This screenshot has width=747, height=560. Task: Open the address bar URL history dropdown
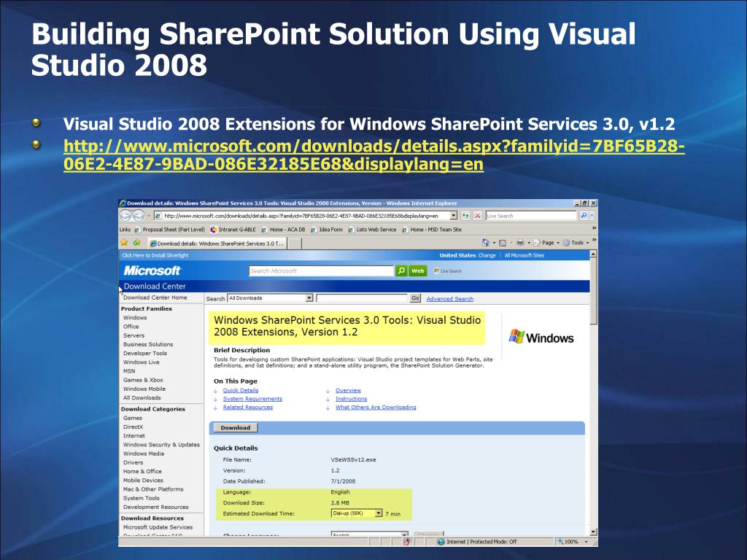(x=454, y=216)
